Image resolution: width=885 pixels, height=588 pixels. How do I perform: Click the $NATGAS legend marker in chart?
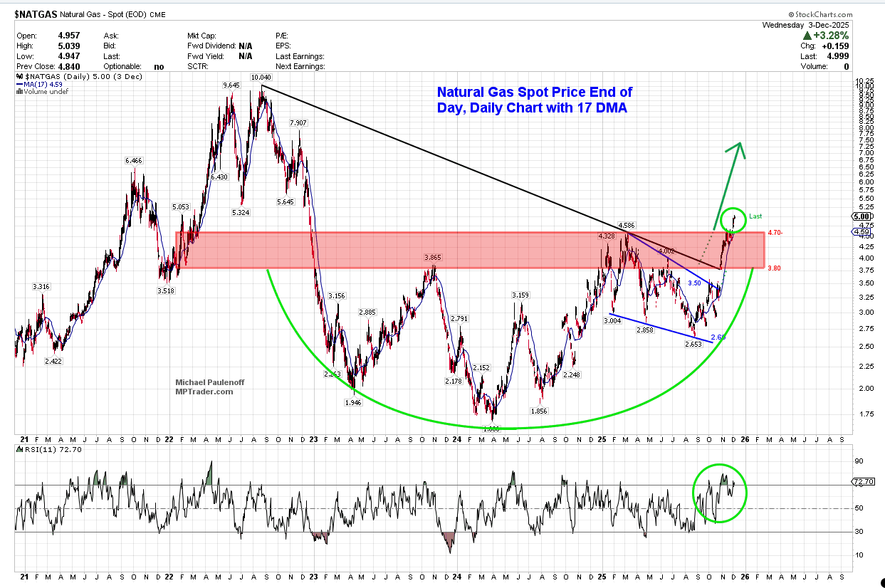pyautogui.click(x=20, y=76)
